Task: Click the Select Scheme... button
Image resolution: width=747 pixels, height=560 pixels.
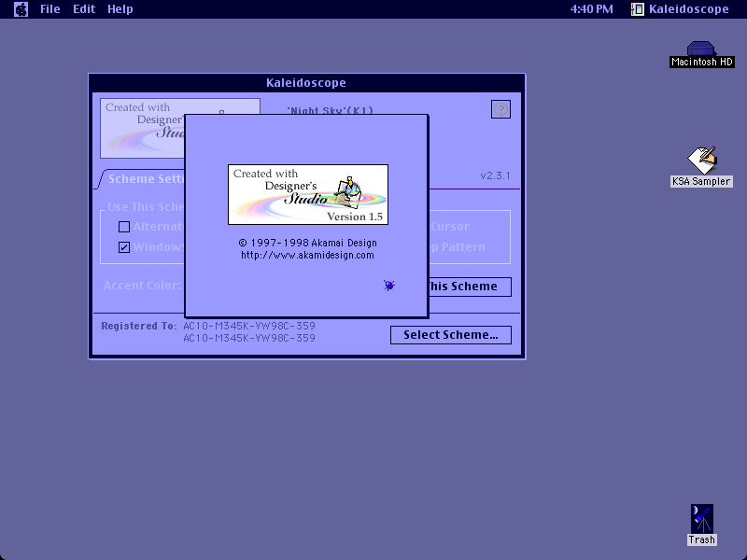Action: click(x=451, y=335)
